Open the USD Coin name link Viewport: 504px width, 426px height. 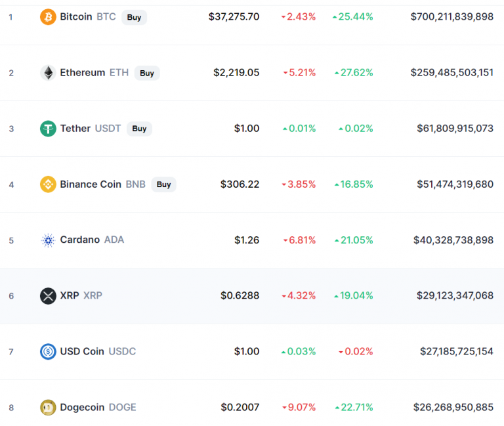point(82,352)
